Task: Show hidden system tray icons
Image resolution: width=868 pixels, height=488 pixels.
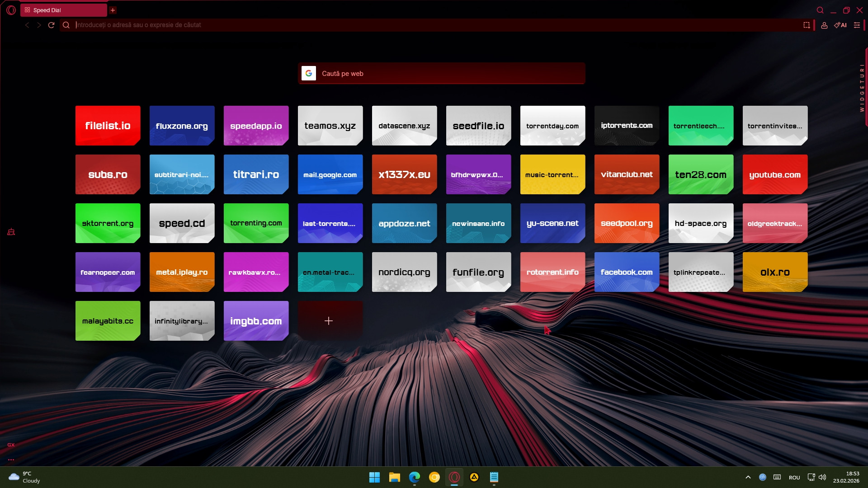Action: [x=748, y=477]
